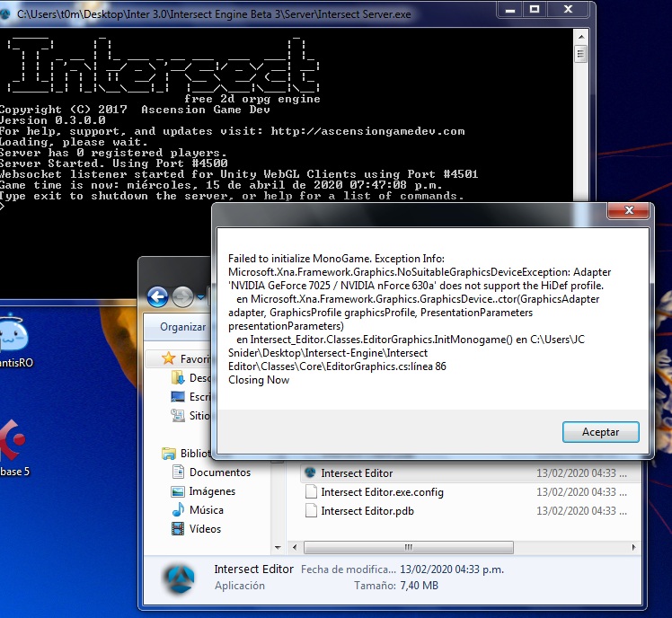The height and width of the screenshot is (618, 672).
Task: Click the Tamaño 7,40 MB value
Action: point(420,586)
